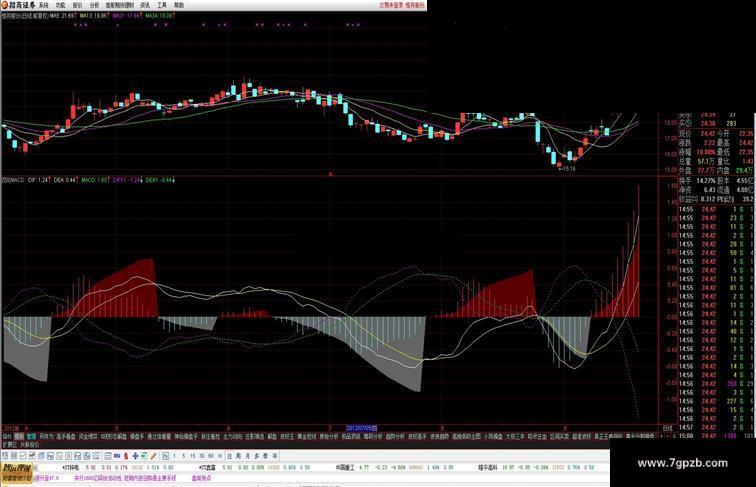Switch chart to yearly 年 period

pos(275,456)
